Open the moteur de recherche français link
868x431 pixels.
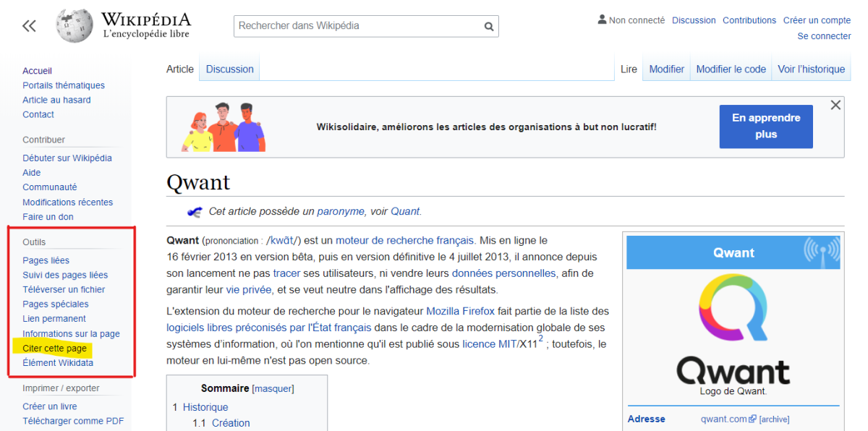tap(404, 240)
